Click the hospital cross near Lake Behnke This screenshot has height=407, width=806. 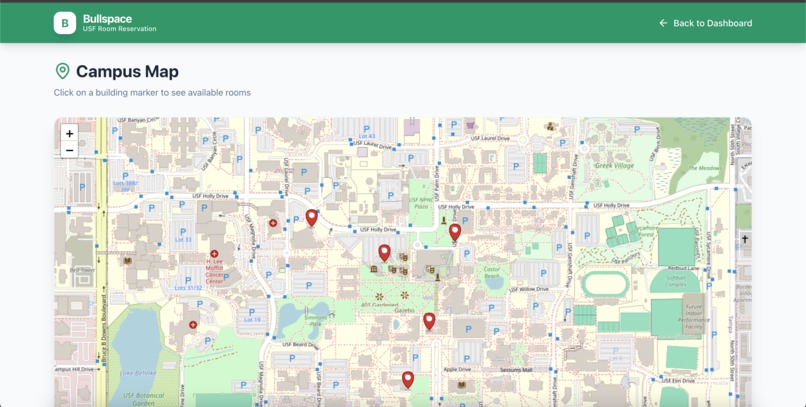(193, 325)
